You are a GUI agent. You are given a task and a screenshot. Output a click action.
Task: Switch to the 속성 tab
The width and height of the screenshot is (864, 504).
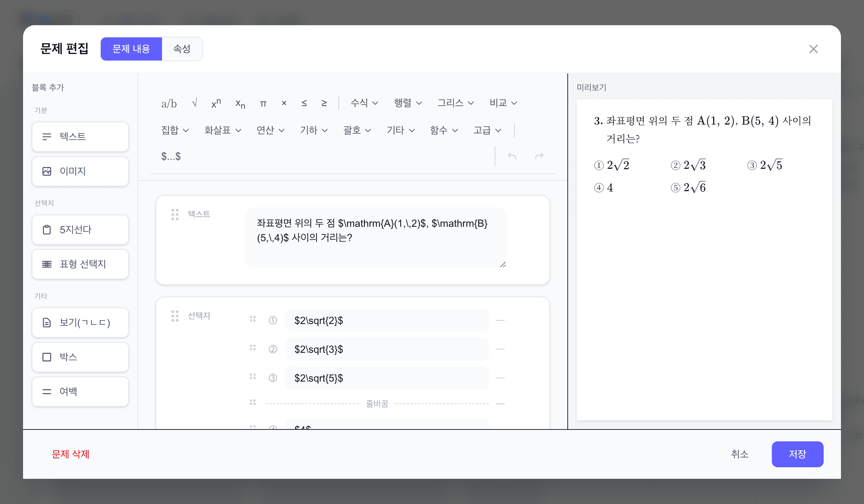tap(182, 49)
